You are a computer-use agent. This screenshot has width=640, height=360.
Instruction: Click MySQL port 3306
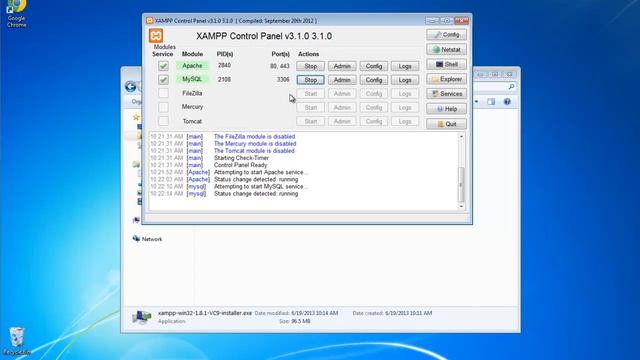[x=283, y=79]
